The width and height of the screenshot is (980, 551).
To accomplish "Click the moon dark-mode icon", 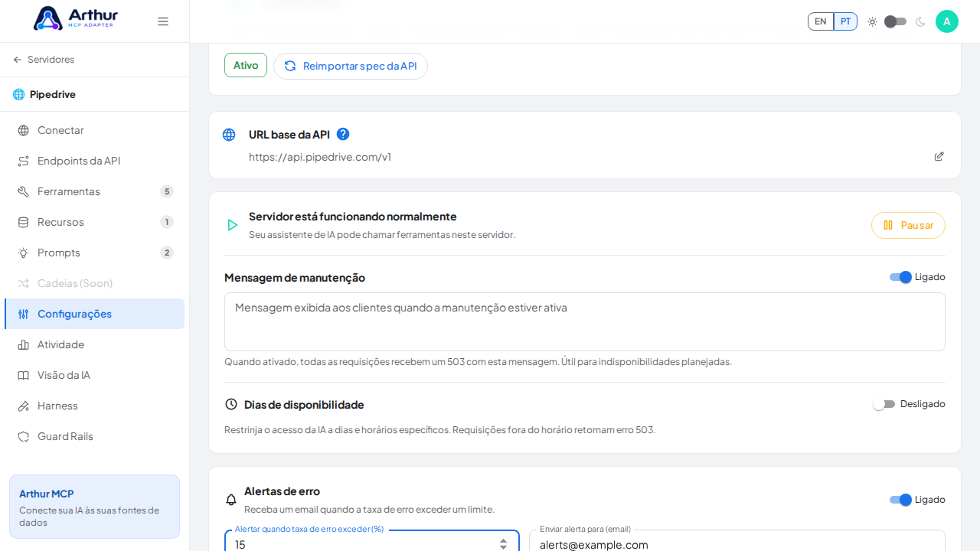I will click(920, 21).
